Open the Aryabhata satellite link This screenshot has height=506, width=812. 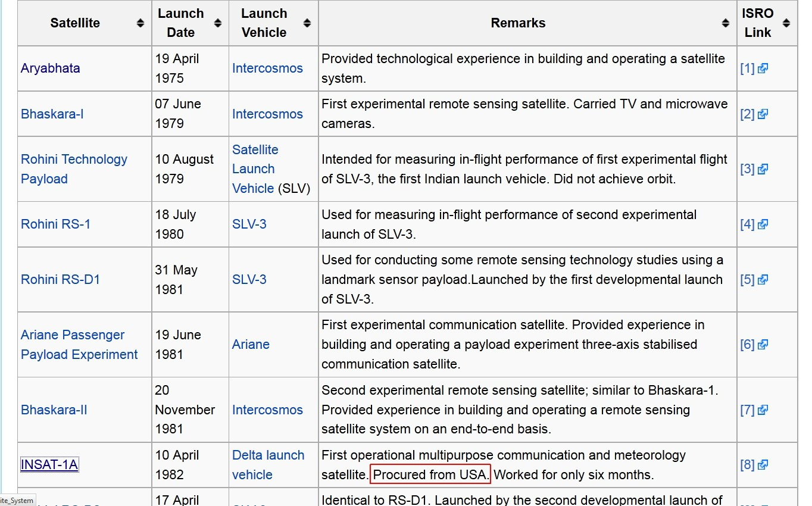click(51, 68)
